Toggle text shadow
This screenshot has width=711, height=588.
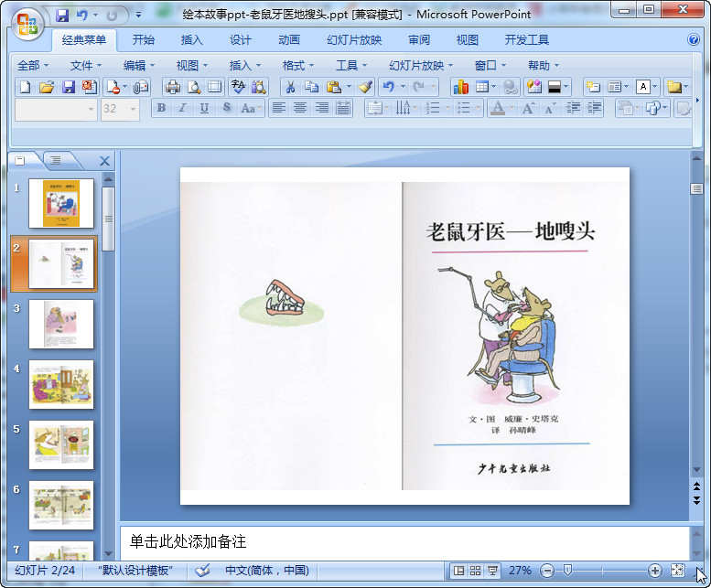point(226,108)
